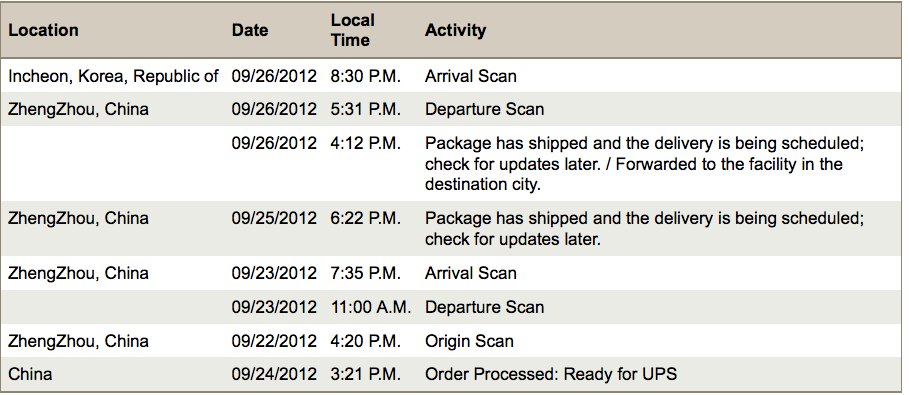Click the 6:22 P.M. time cell

[x=365, y=218]
